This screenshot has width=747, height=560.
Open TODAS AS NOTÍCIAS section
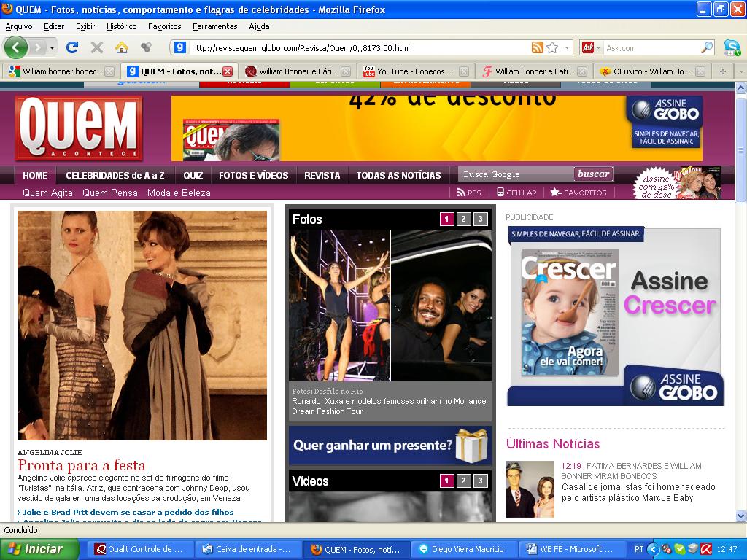pos(399,175)
